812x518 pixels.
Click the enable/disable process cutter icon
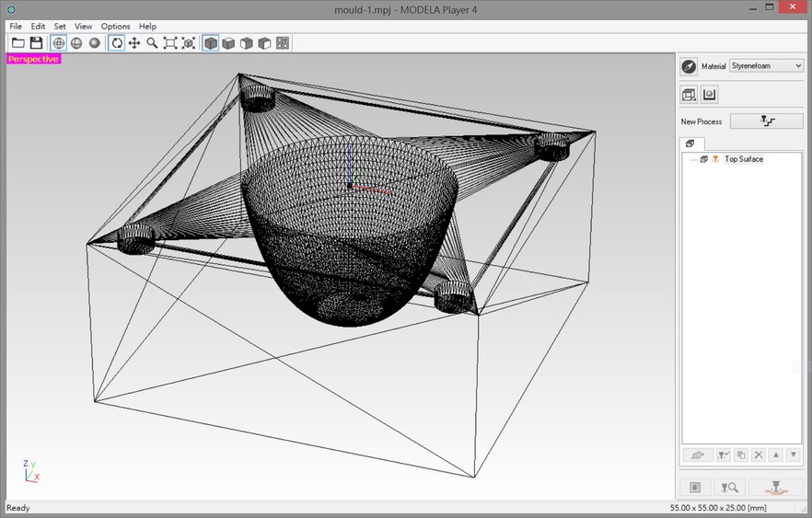(724, 455)
